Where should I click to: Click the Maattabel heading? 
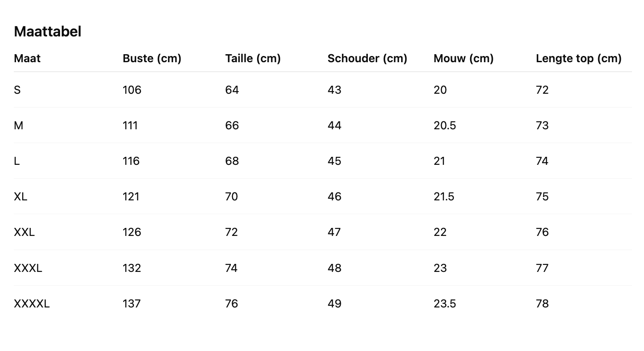pyautogui.click(x=48, y=32)
